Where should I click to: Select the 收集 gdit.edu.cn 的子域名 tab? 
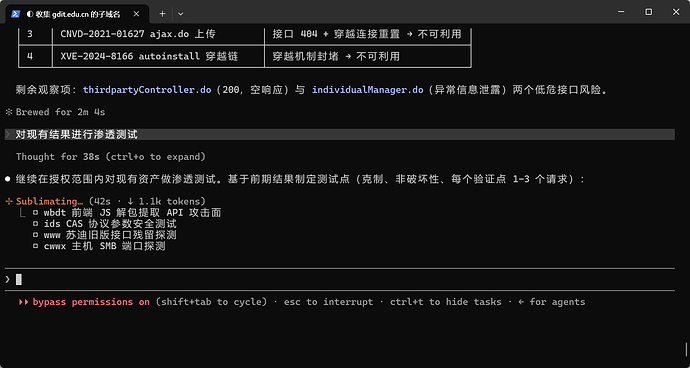(77, 14)
